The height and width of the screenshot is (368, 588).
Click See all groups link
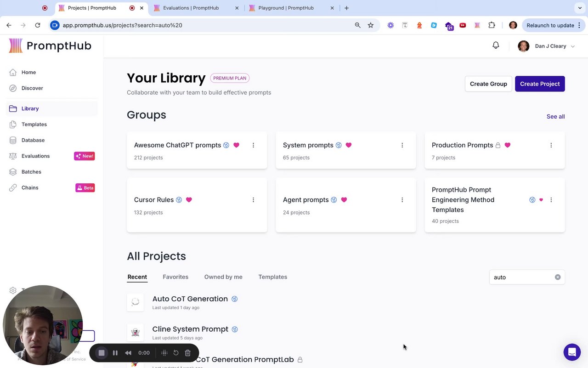556,117
